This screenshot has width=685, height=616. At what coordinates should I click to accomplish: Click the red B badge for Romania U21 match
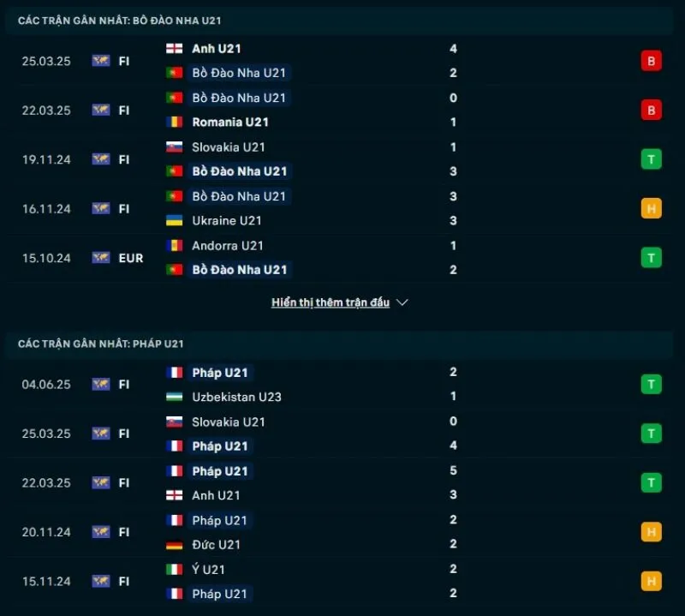(x=651, y=111)
